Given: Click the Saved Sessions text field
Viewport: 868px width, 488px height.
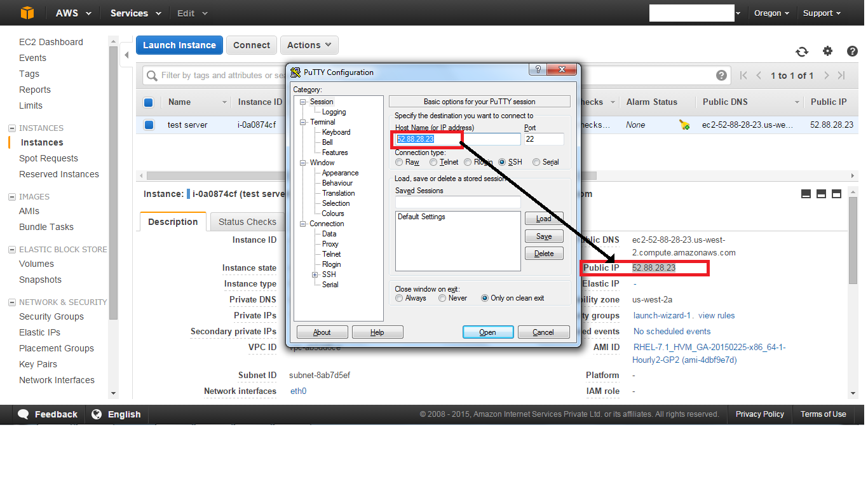Looking at the screenshot, I should 458,201.
